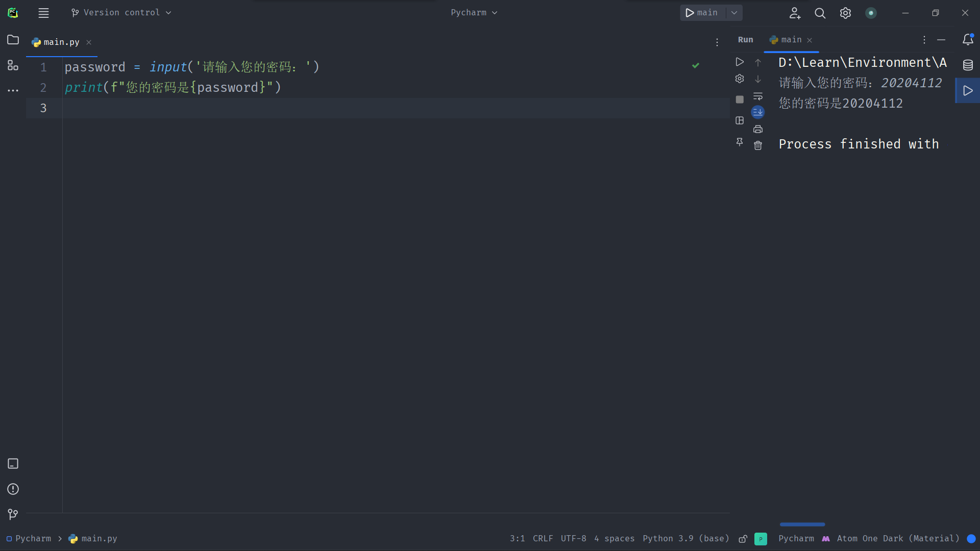Open the Git tool window icon
This screenshot has width=980, height=551.
(x=13, y=514)
